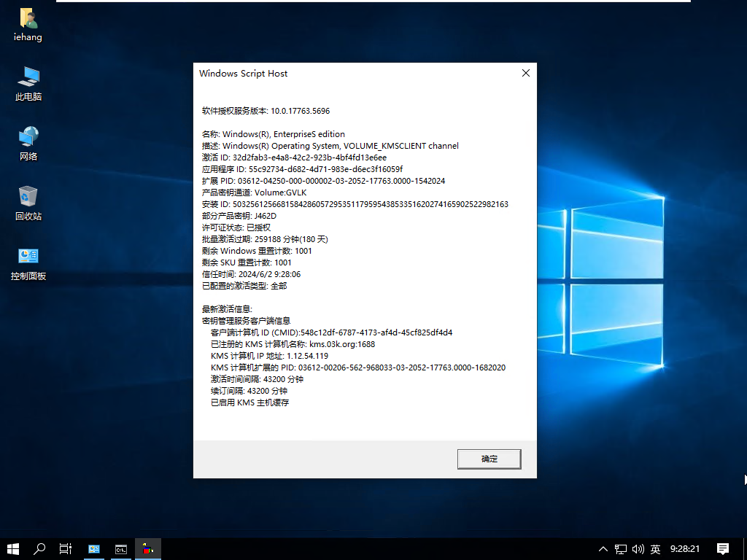Launch the activation tool pinned on taskbar
The height and width of the screenshot is (560, 747).
coord(147,548)
